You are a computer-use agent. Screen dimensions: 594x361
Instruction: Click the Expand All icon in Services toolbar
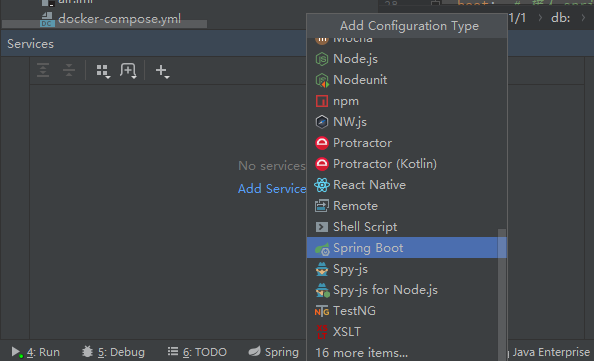click(x=43, y=70)
